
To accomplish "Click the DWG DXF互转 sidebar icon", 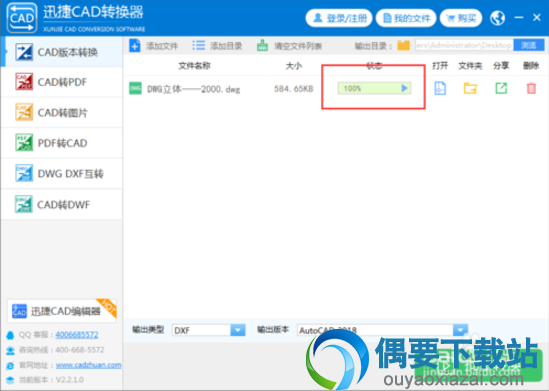I will (24, 173).
